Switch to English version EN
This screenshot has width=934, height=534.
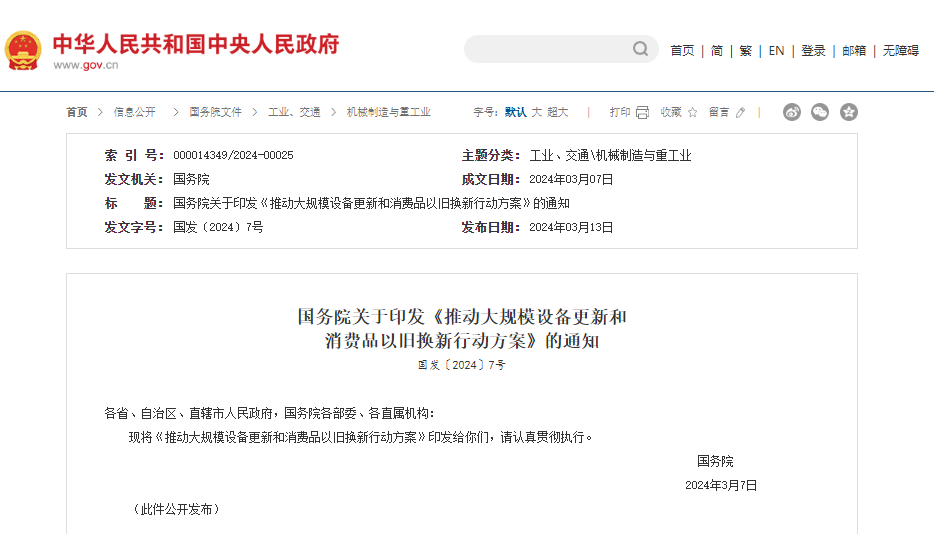point(776,51)
